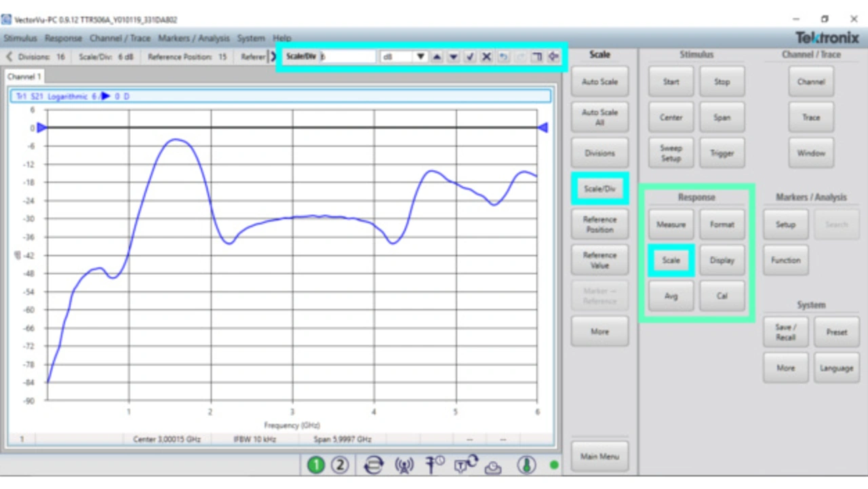Click the X cancel icon in entry bar

[486, 57]
